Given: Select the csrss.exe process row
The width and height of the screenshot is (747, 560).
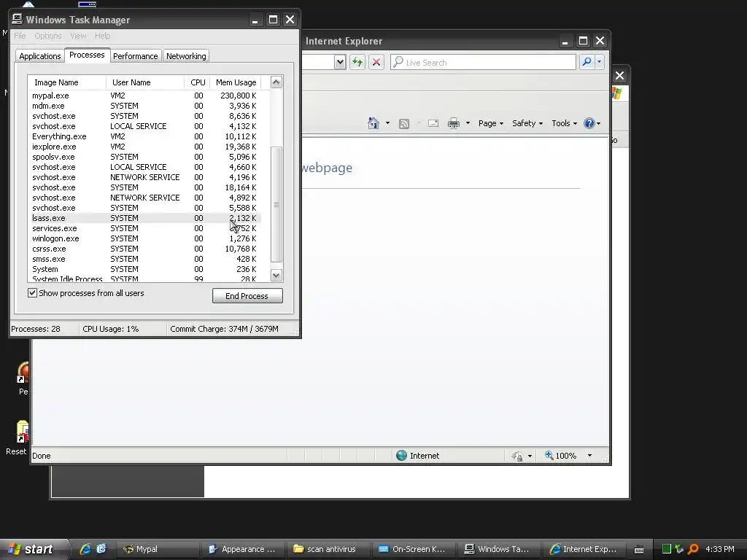Looking at the screenshot, I should pyautogui.click(x=144, y=249).
